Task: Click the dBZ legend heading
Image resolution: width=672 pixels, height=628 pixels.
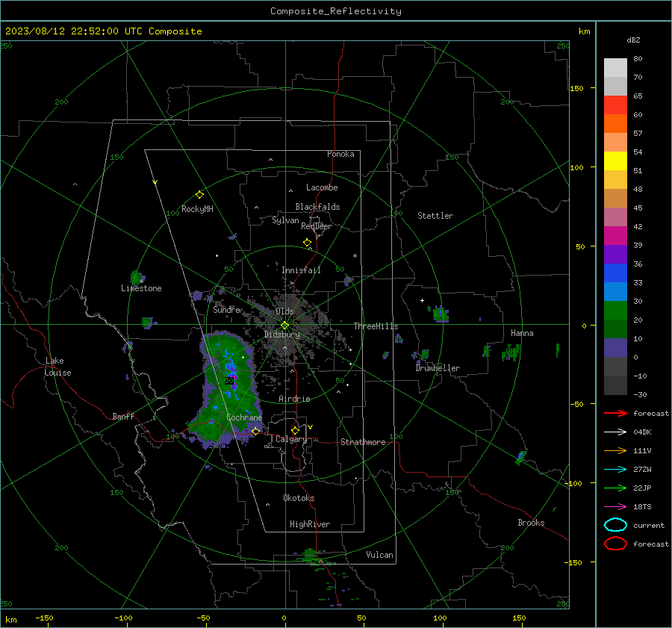Action: tap(633, 40)
